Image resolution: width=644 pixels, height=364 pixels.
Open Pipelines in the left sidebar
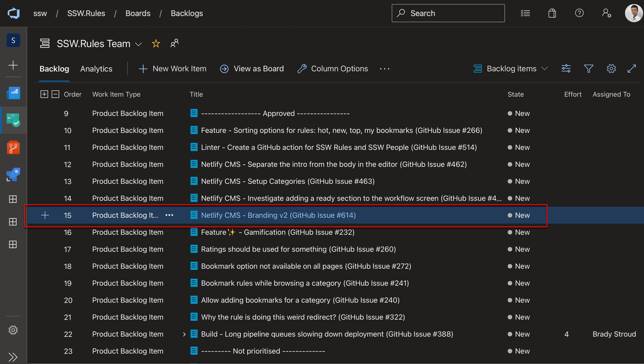[x=13, y=174]
